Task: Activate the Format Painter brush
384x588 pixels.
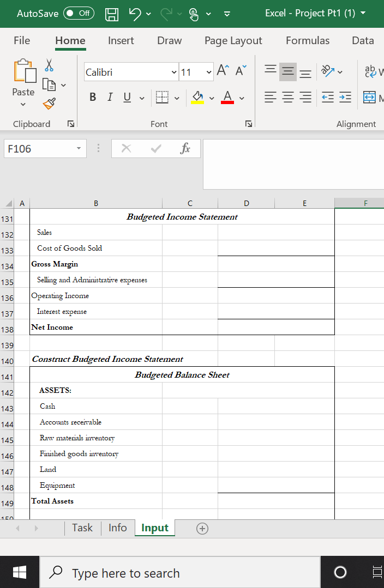Action: (x=50, y=104)
